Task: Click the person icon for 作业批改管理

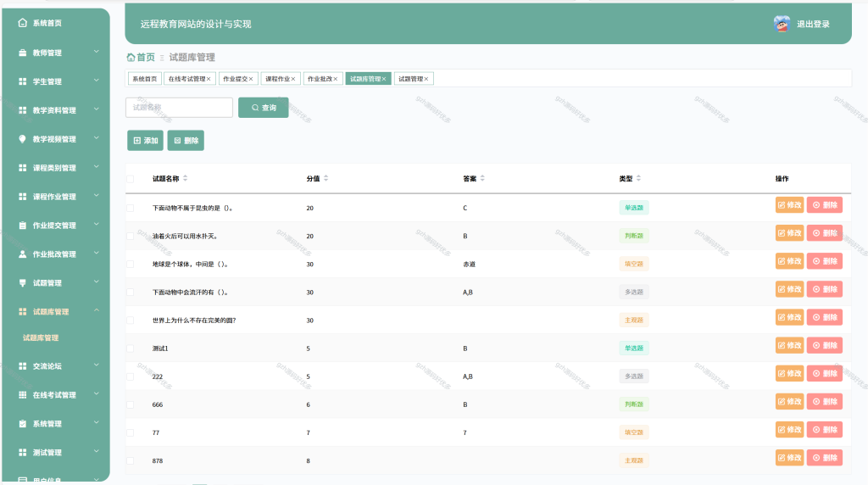Action: pyautogui.click(x=22, y=254)
